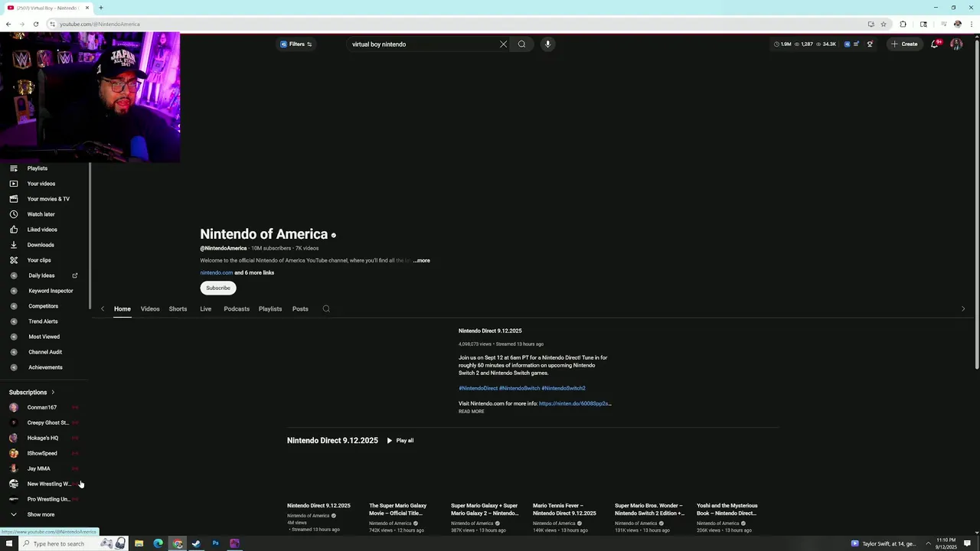
Task: Open Steam from the taskbar
Action: pos(196,544)
